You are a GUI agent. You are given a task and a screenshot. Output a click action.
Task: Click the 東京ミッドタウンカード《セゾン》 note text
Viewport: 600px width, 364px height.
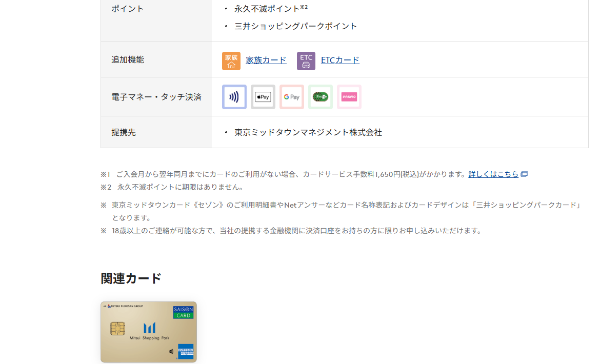(342, 211)
